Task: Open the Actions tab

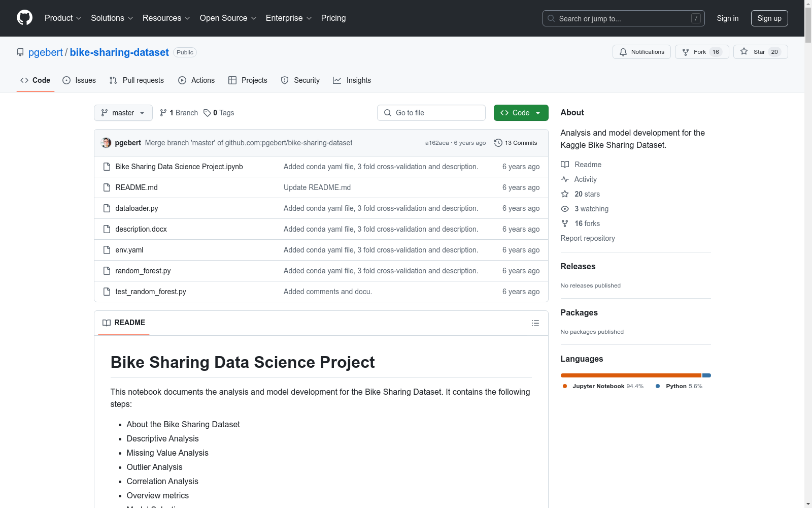Action: (x=196, y=80)
